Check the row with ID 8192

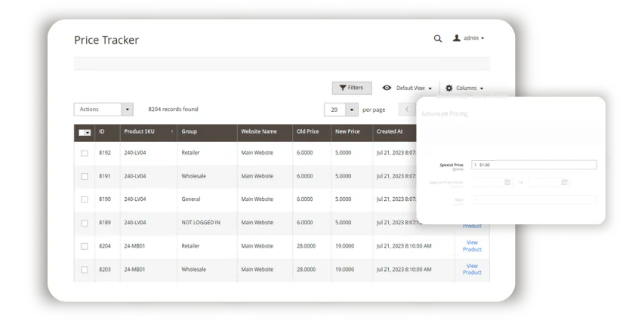(x=85, y=153)
